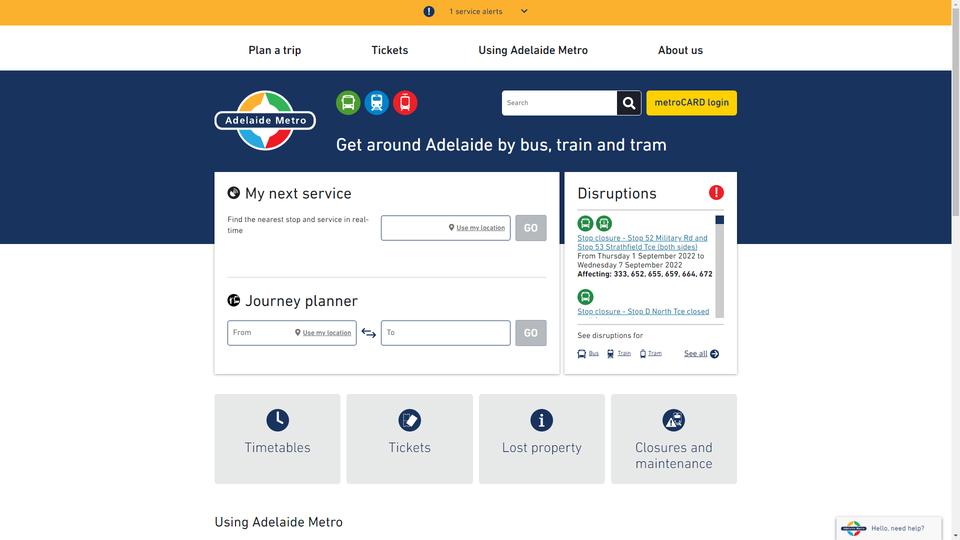
Task: Open the Tickets tile with ticket icon
Action: [410, 438]
